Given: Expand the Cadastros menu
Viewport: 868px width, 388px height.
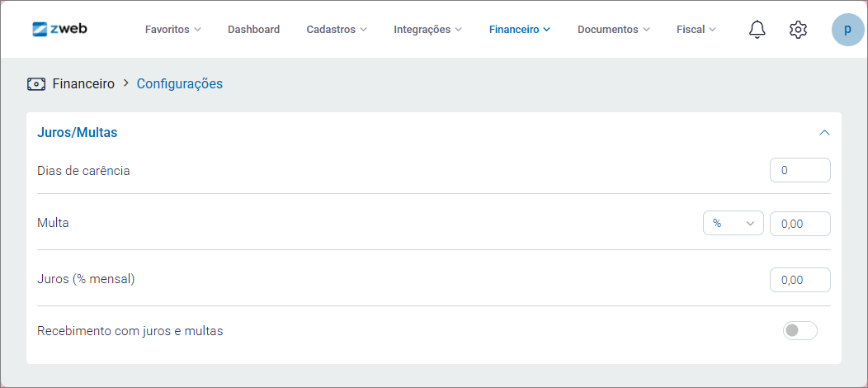Looking at the screenshot, I should tap(337, 30).
